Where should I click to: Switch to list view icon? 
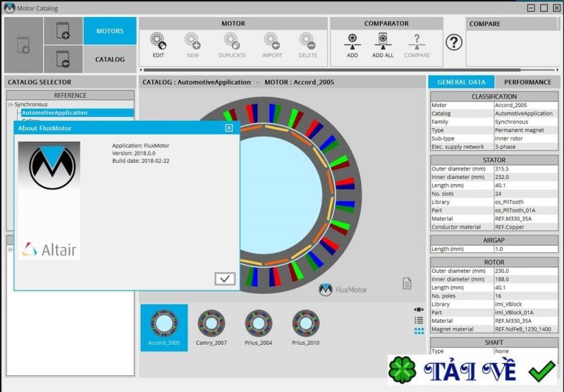419,320
